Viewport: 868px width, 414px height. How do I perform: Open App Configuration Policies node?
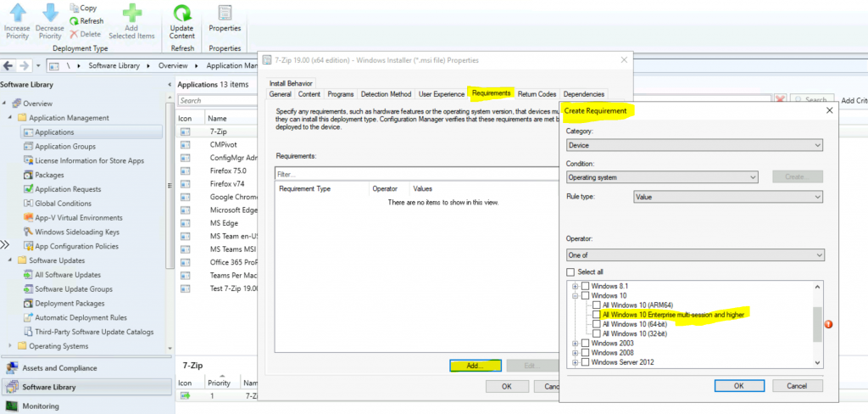coord(76,246)
